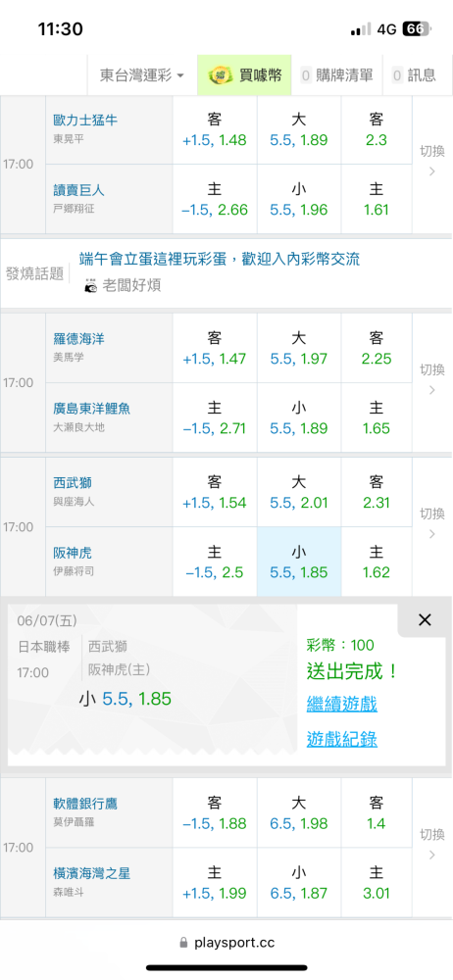Open the 讀賣巨人 team link
The width and height of the screenshot is (453, 980).
click(x=78, y=189)
